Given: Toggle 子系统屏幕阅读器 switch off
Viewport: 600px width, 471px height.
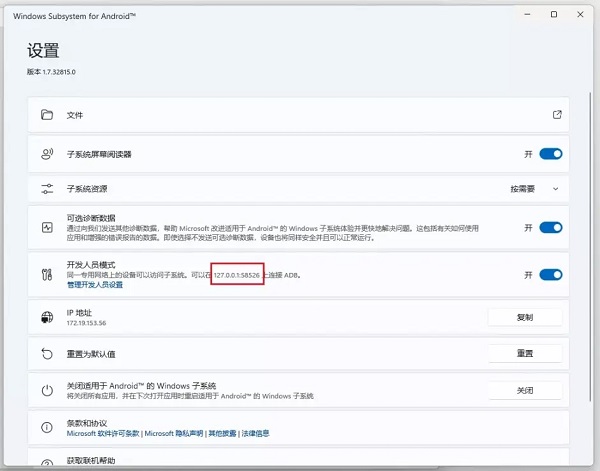Looking at the screenshot, I should point(551,154).
